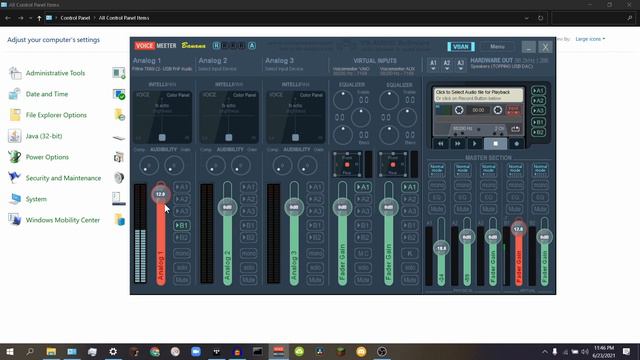Image resolution: width=640 pixels, height=360 pixels.
Task: Click the circular A icon in header
Action: click(x=252, y=45)
